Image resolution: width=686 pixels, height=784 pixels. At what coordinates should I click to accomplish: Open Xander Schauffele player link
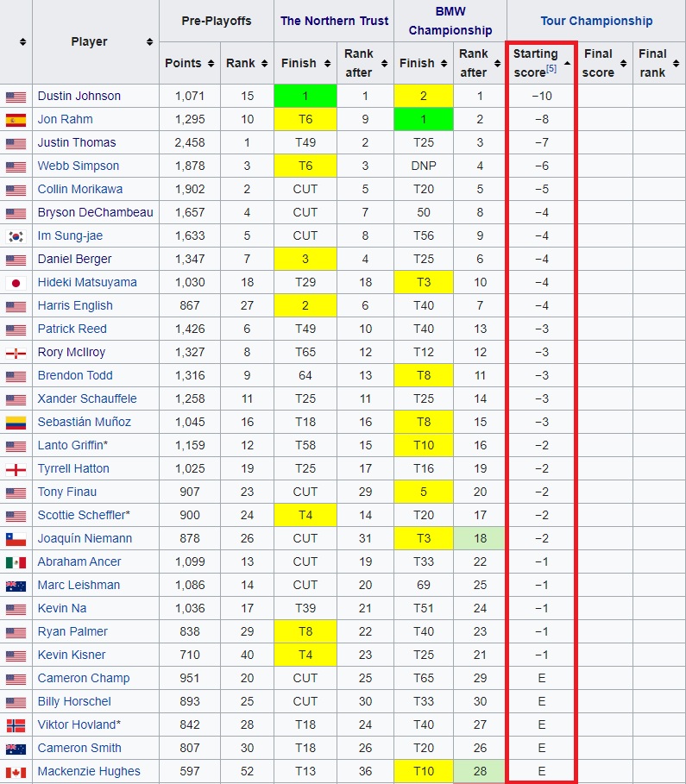(x=87, y=398)
